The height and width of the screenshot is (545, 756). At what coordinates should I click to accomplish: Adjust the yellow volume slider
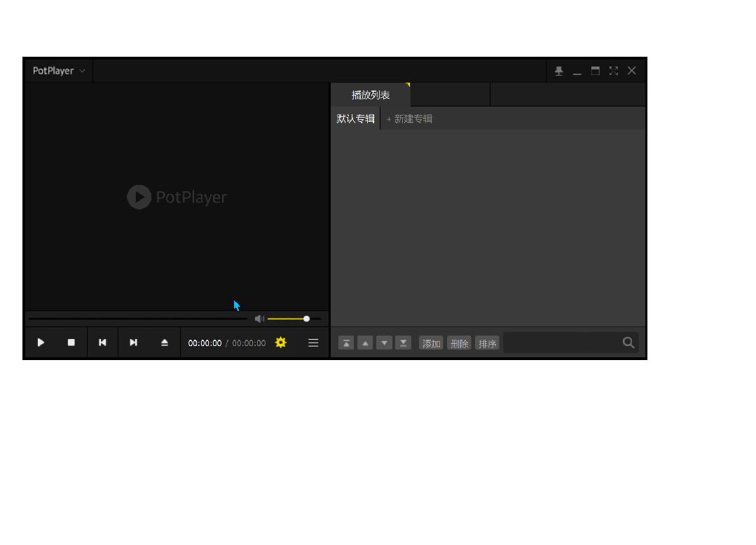(305, 319)
